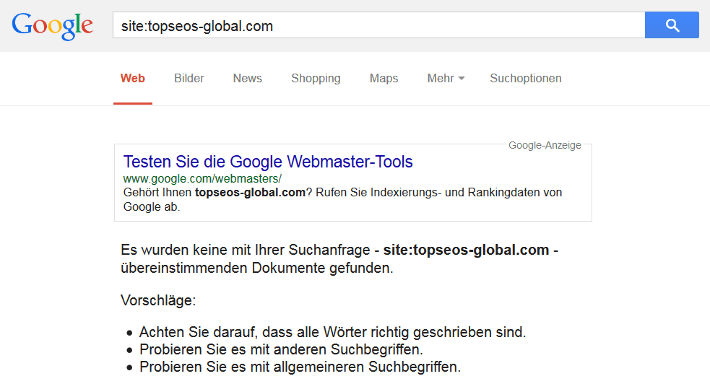Click the Vorschläge: heading

(x=158, y=300)
